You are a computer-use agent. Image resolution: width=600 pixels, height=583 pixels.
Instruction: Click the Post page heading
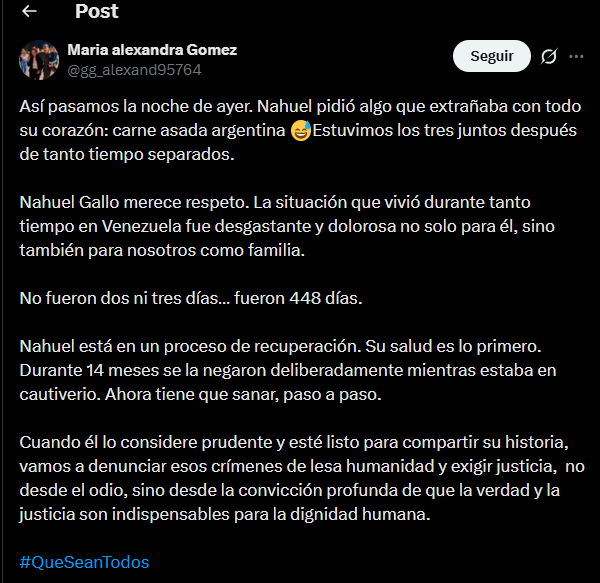point(96,11)
